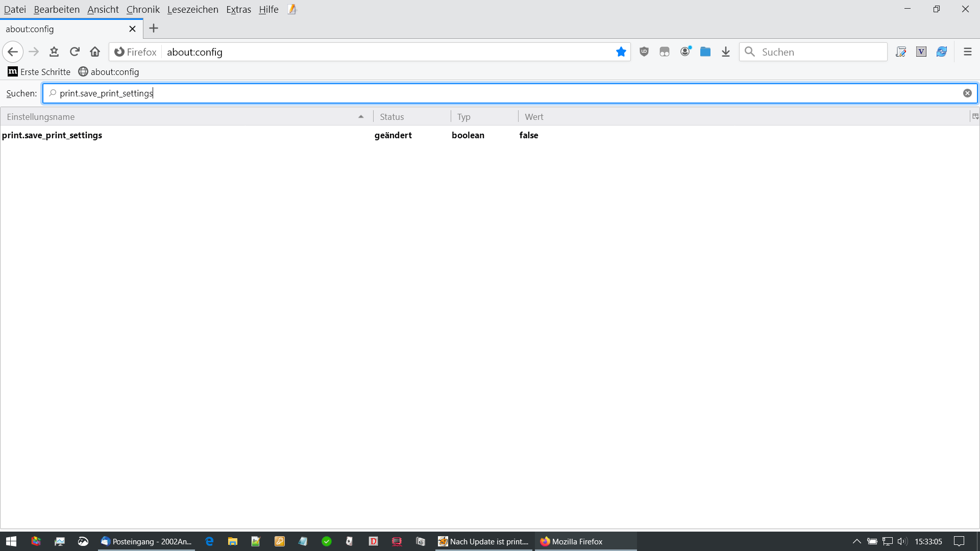Open the Erste Schritte bookmark

pos(39,72)
